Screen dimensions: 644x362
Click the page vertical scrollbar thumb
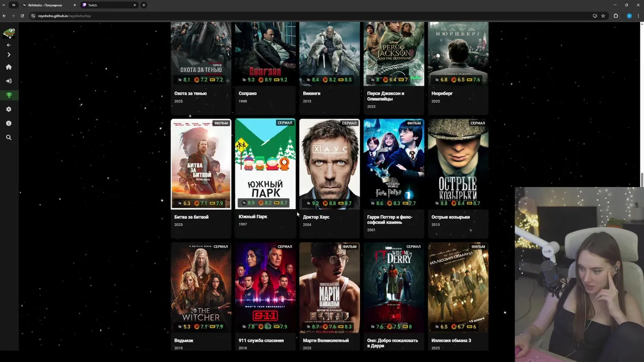pyautogui.click(x=642, y=179)
